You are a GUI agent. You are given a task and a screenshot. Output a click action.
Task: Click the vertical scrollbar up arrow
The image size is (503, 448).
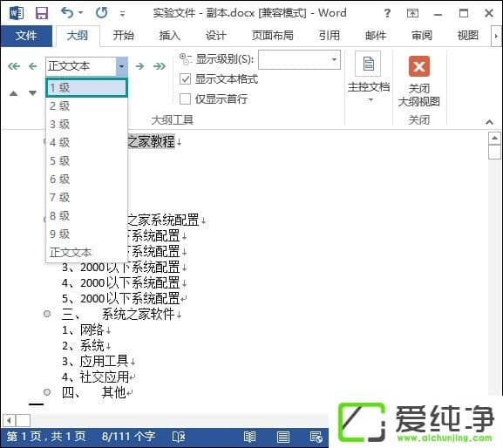pyautogui.click(x=494, y=139)
